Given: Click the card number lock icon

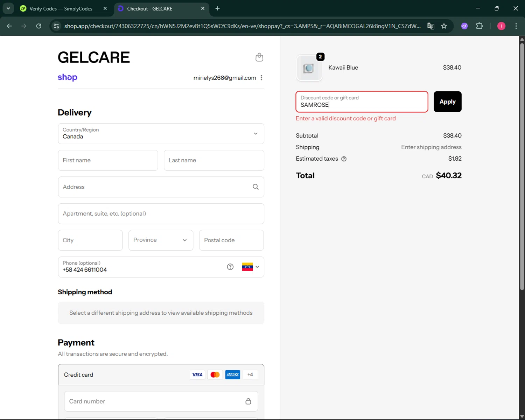Looking at the screenshot, I should tap(248, 401).
